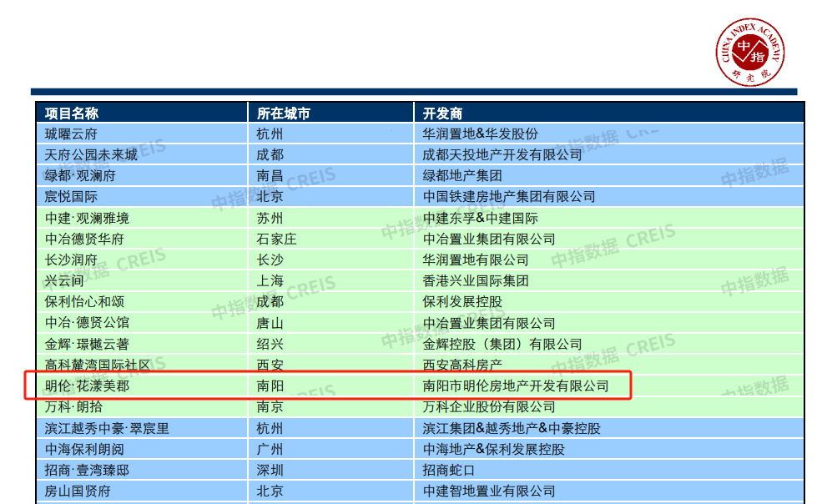
Task: Click project name 中冶·德贤公馆
Action: tap(87, 323)
